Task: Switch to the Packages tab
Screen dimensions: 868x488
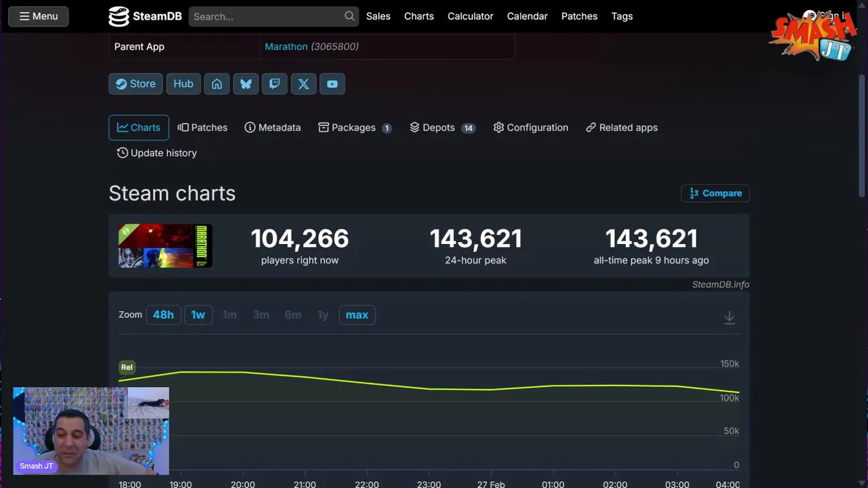Action: coord(355,127)
